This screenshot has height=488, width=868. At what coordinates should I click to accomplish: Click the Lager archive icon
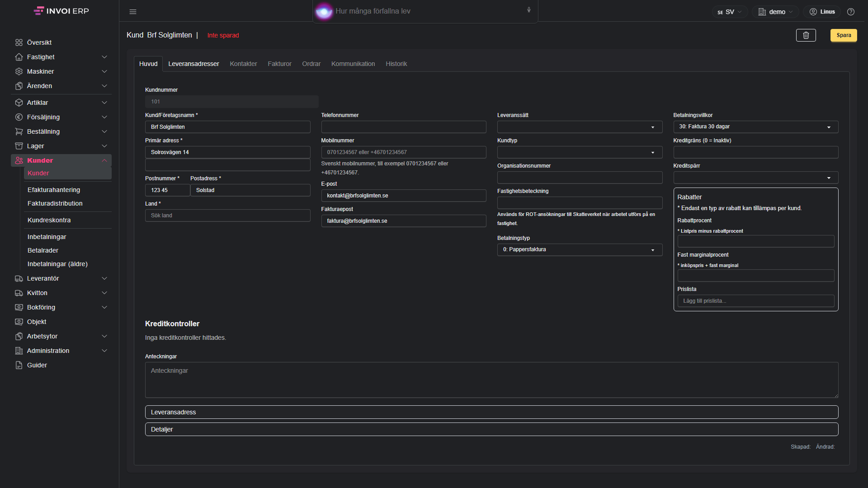(x=19, y=146)
